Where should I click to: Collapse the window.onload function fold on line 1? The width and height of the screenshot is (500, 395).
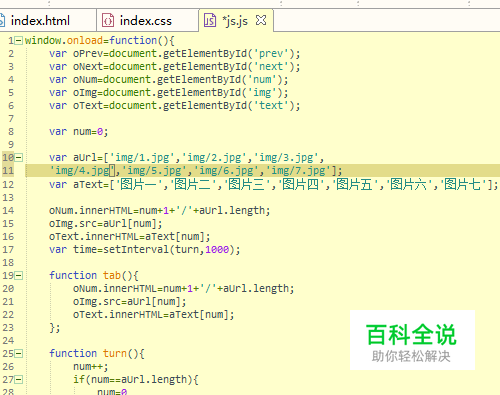[19, 41]
